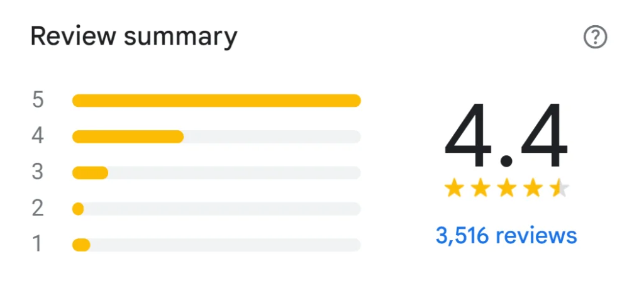
Task: Click the yellow filled part of the 4-star bar
Action: 128,136
